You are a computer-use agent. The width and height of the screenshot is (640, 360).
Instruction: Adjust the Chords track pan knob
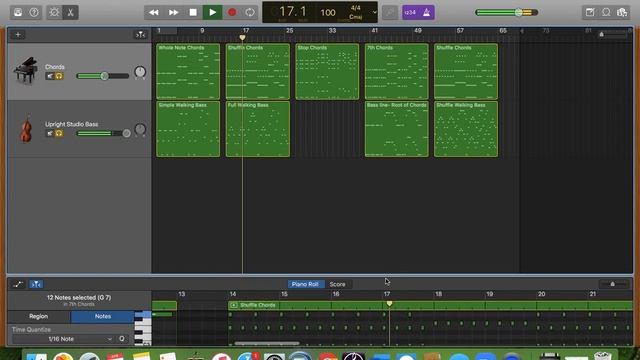click(x=140, y=72)
